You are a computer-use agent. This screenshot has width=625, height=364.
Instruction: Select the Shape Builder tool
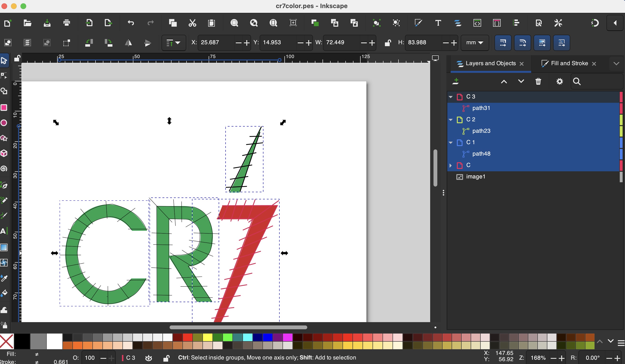click(x=4, y=91)
